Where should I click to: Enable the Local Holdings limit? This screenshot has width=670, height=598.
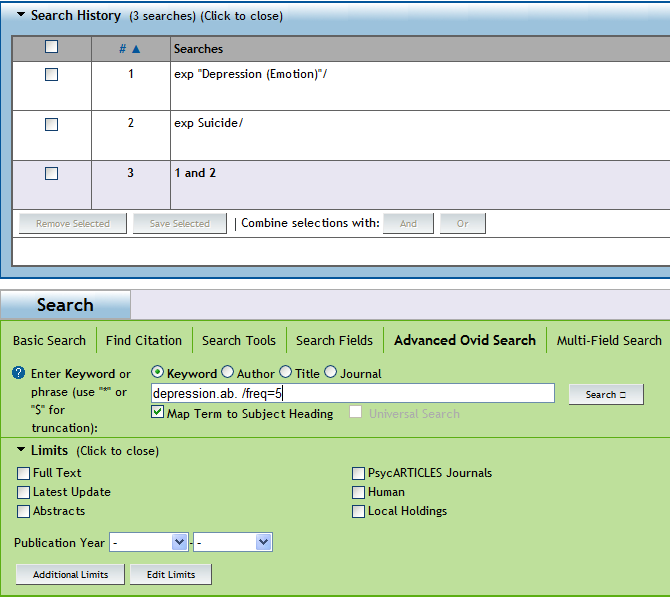pos(358,511)
